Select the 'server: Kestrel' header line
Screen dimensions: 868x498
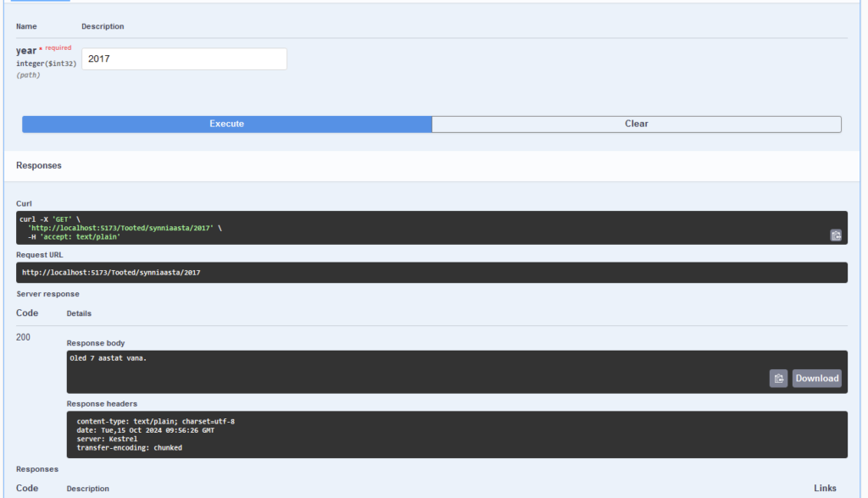pos(107,440)
